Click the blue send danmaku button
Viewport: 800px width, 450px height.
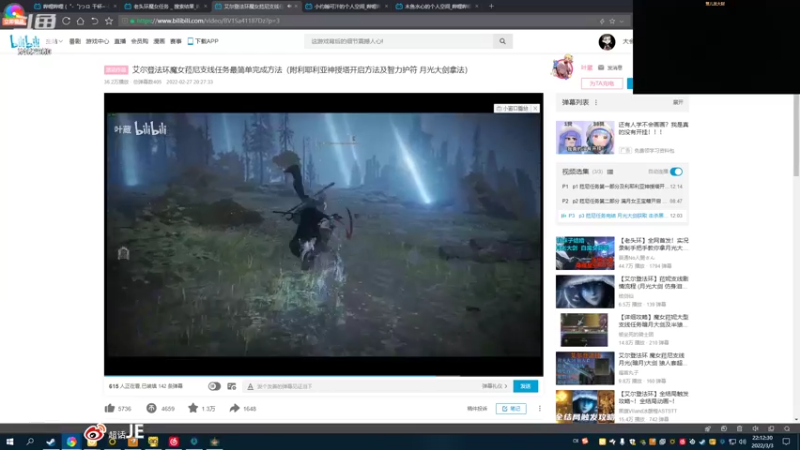coord(526,386)
